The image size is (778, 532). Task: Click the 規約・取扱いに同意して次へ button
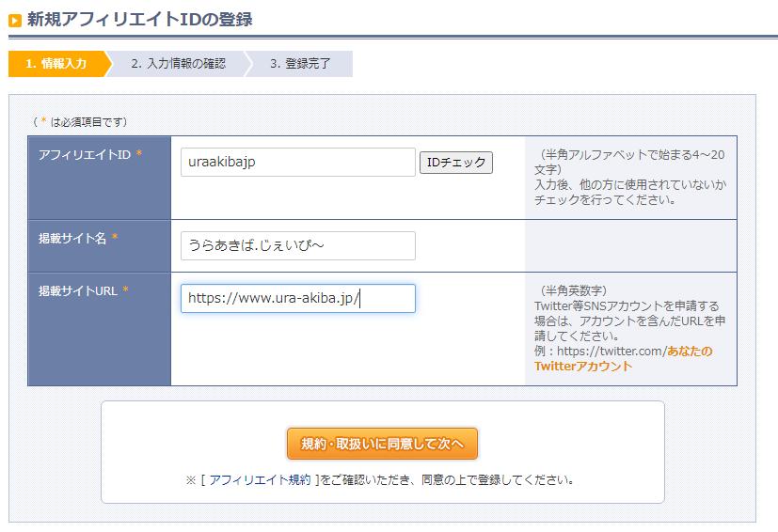pyautogui.click(x=382, y=444)
